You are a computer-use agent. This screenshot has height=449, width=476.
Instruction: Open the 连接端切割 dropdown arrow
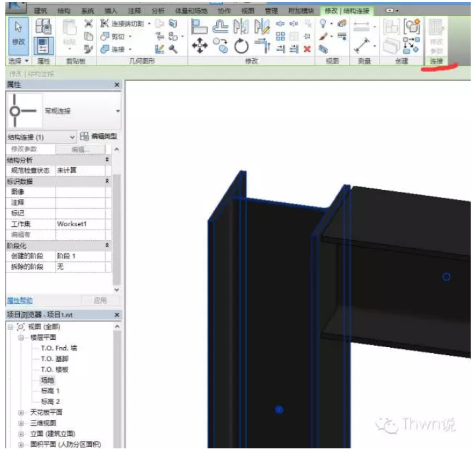point(149,23)
